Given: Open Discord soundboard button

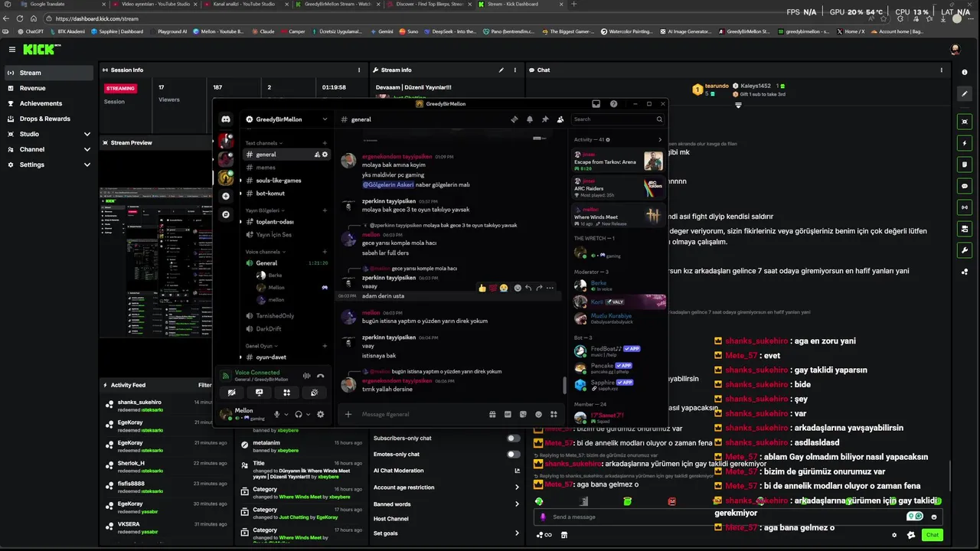Looking at the screenshot, I should click(x=314, y=393).
